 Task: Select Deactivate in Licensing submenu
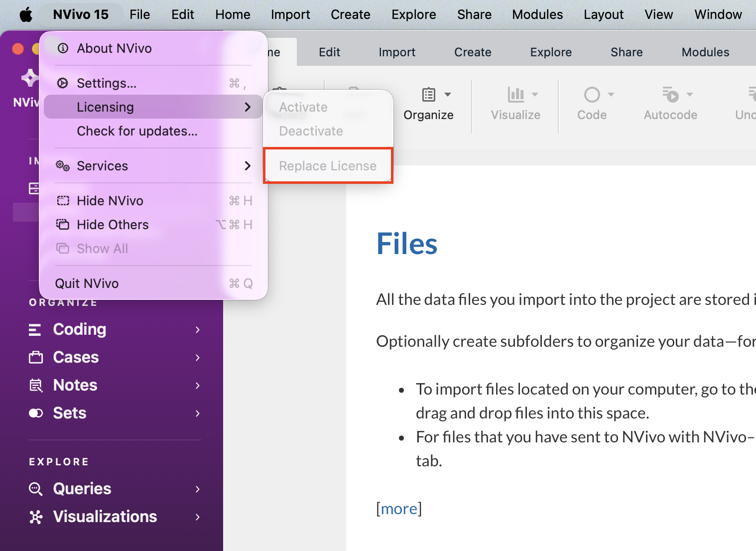(328, 131)
